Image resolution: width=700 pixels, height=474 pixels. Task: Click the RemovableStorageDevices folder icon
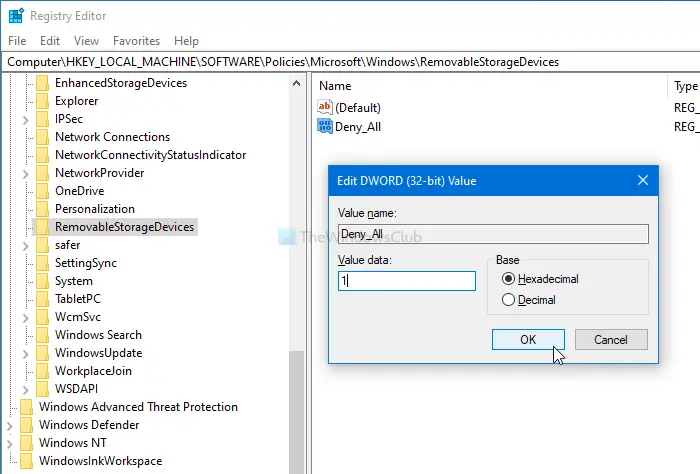[42, 227]
